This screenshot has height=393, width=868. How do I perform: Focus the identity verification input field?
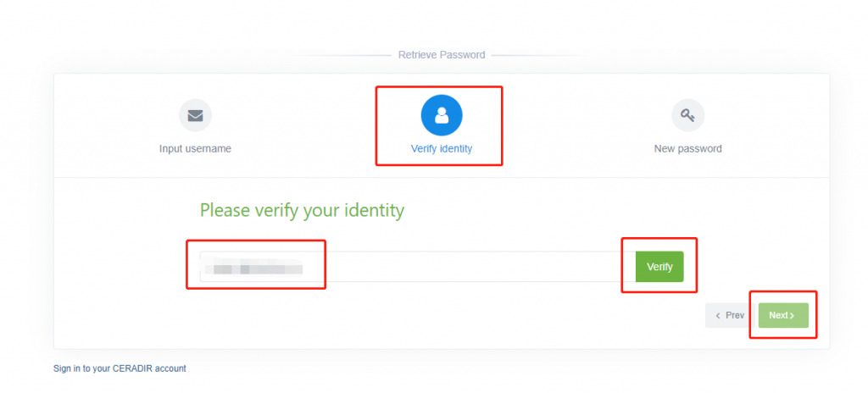pos(417,267)
